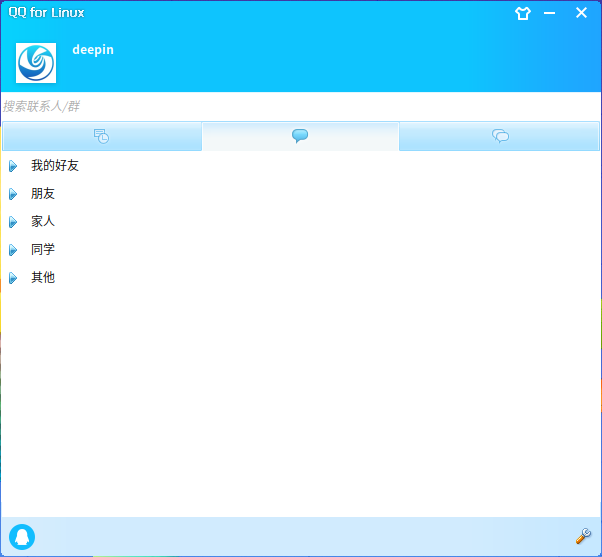Viewport: 602px width, 557px height.
Task: Click the deepin profile avatar
Action: (36, 63)
